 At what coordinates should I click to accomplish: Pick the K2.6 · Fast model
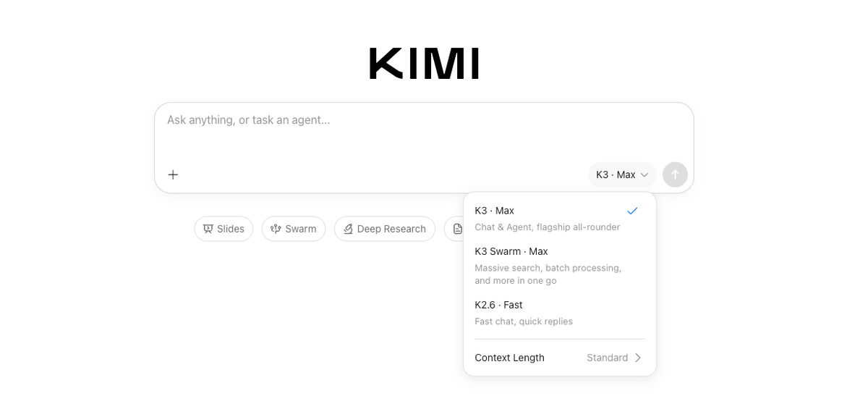click(559, 313)
